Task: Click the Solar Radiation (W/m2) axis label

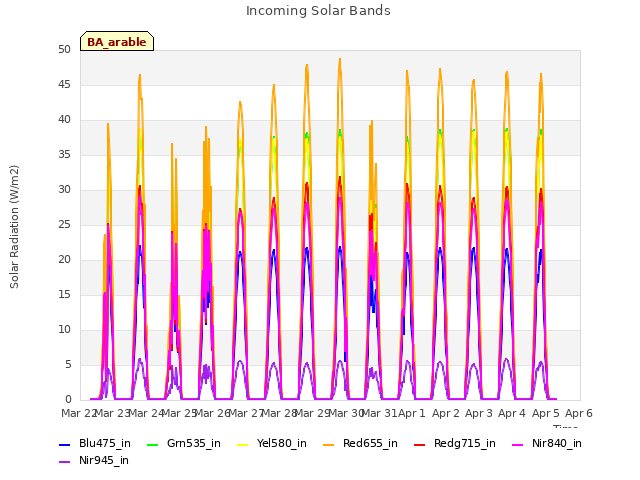Action: coord(14,227)
